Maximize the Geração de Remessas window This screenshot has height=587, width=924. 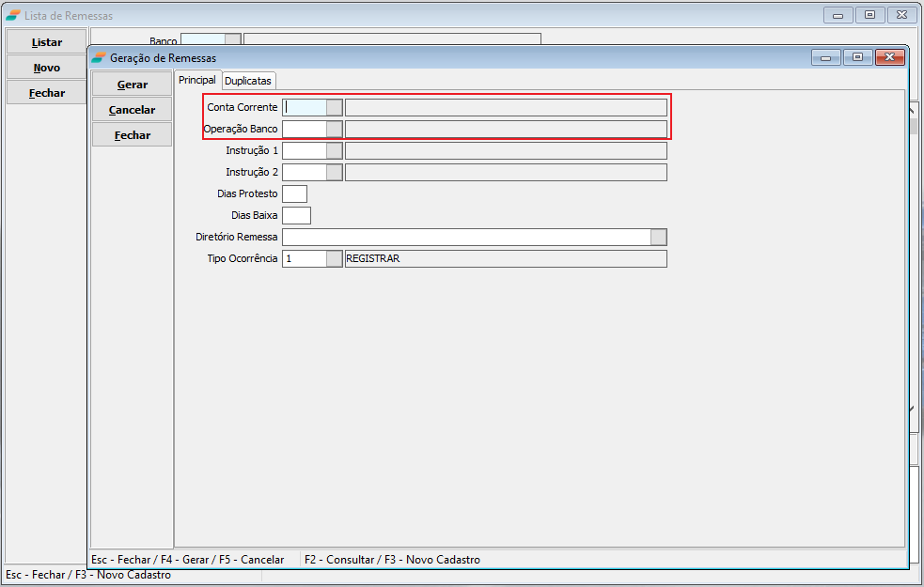(x=857, y=57)
